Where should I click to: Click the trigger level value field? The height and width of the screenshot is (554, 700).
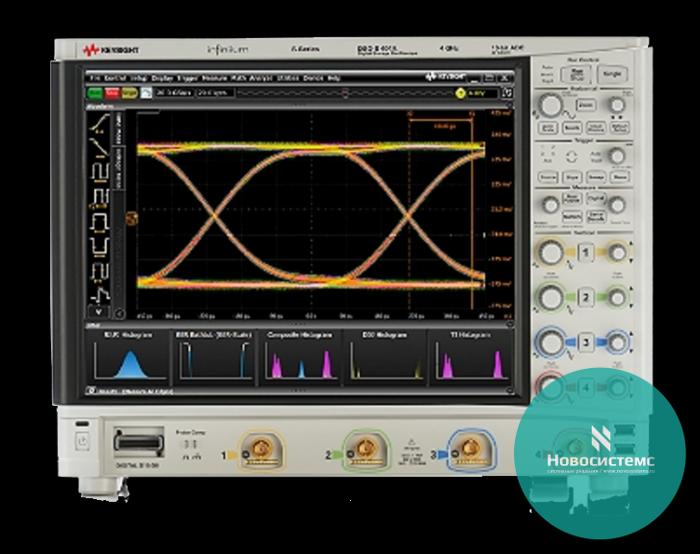[x=482, y=93]
